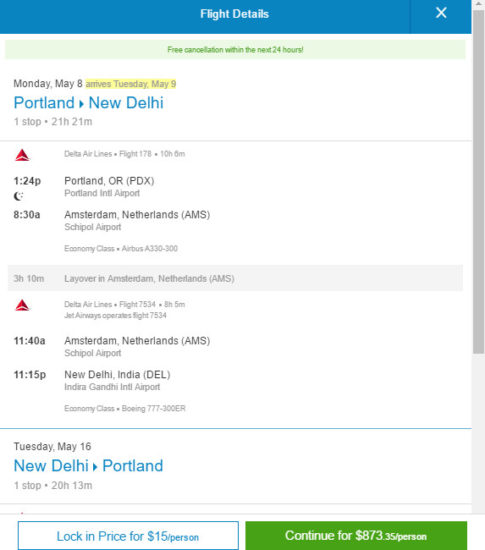Click the scrollbar up arrow
This screenshot has height=550, width=485.
pyautogui.click(x=478, y=4)
